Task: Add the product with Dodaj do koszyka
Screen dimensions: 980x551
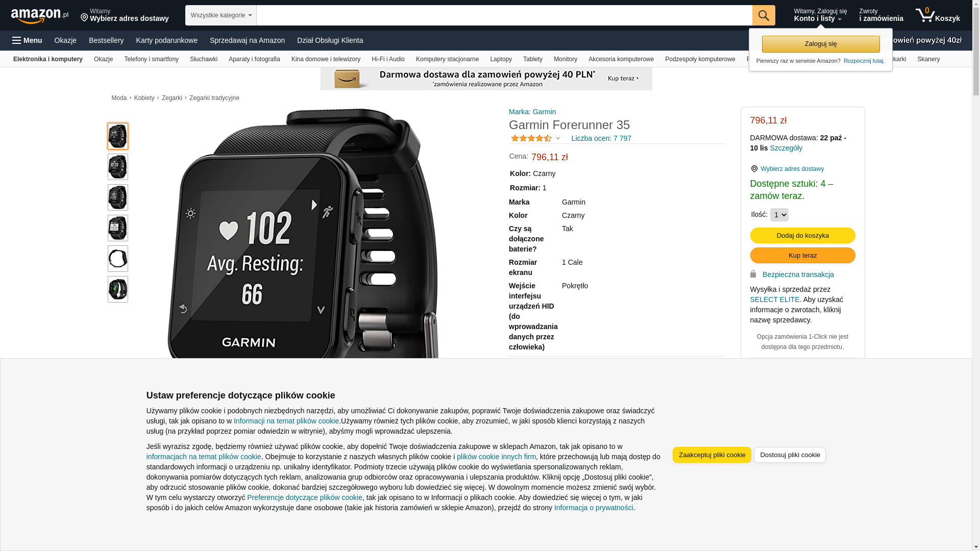Action: [802, 235]
